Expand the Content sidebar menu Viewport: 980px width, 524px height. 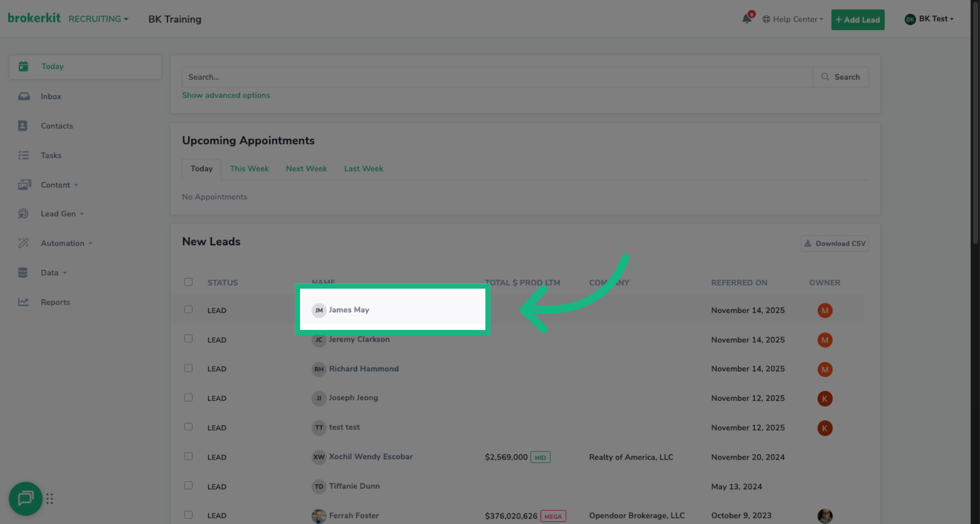point(59,185)
